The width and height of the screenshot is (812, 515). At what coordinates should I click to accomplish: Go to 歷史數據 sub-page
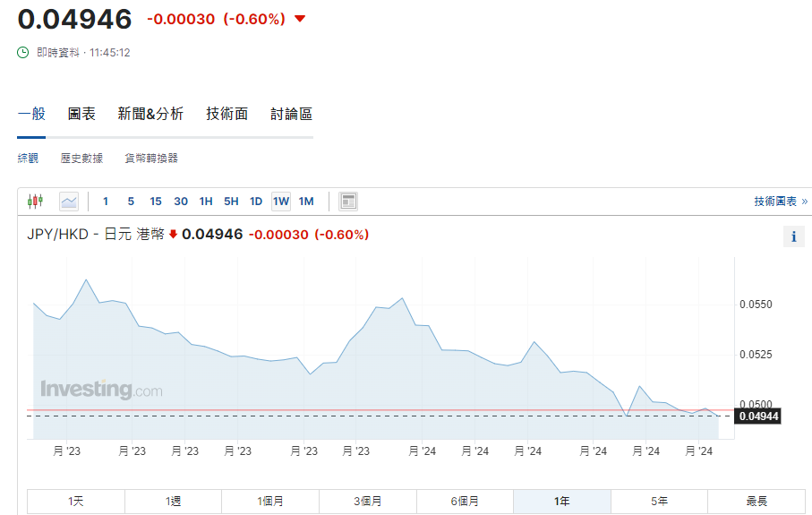coord(81,159)
